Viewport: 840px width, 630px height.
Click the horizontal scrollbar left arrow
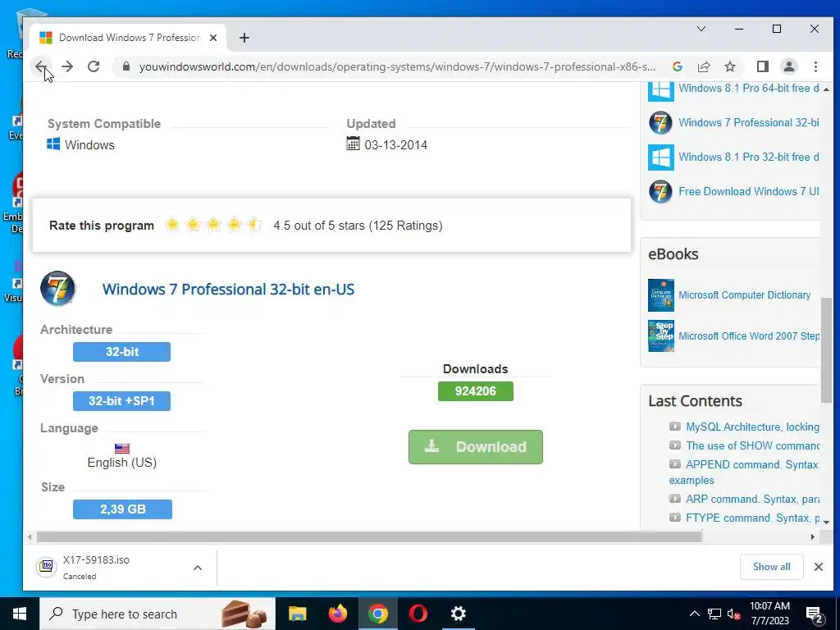coord(30,536)
